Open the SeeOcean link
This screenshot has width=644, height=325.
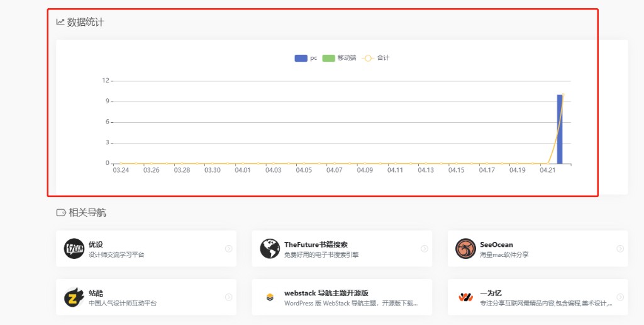coord(497,244)
